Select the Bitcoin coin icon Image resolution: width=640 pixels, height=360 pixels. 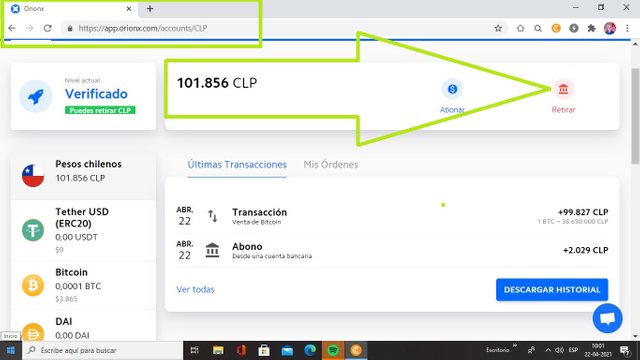coord(33,285)
